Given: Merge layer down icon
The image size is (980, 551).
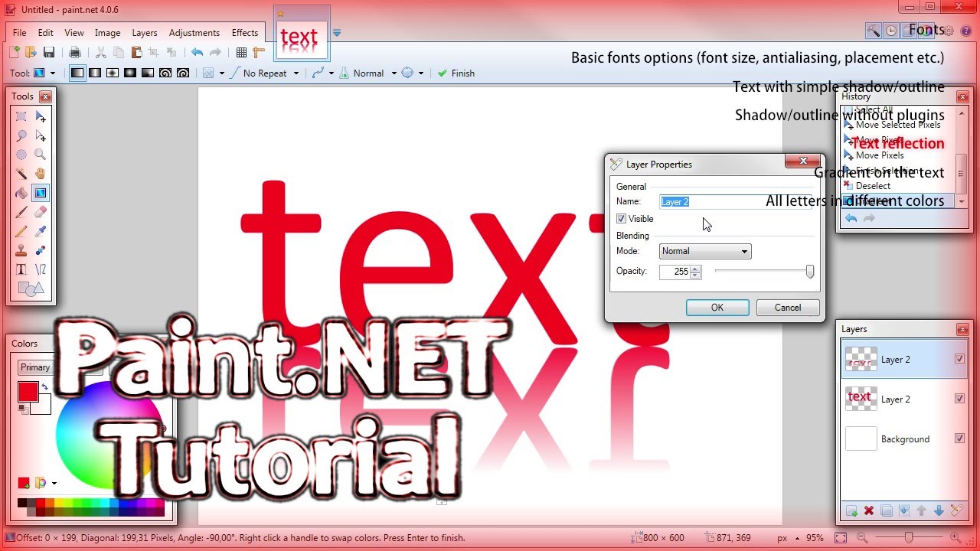Looking at the screenshot, I should 904,510.
